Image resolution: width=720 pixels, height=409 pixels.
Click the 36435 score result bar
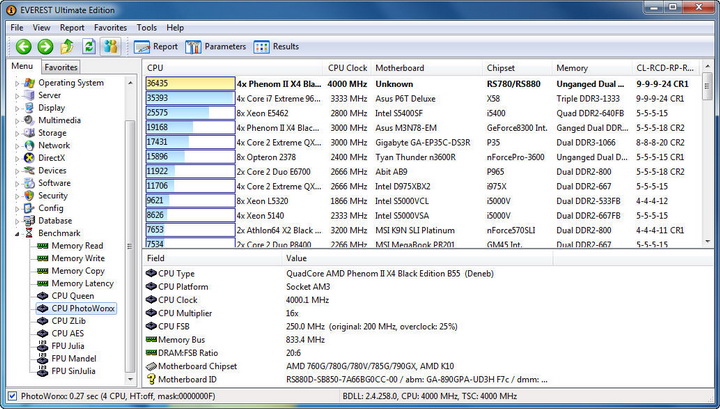pyautogui.click(x=189, y=84)
